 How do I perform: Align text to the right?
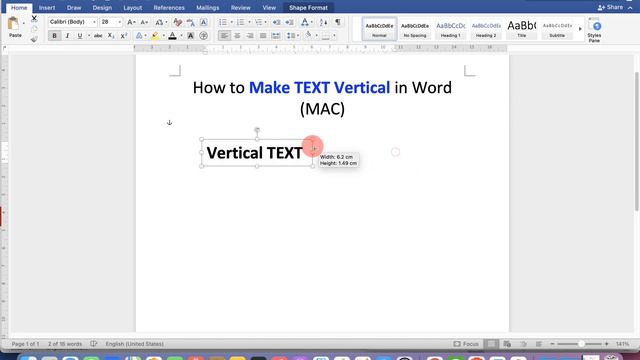click(250, 36)
